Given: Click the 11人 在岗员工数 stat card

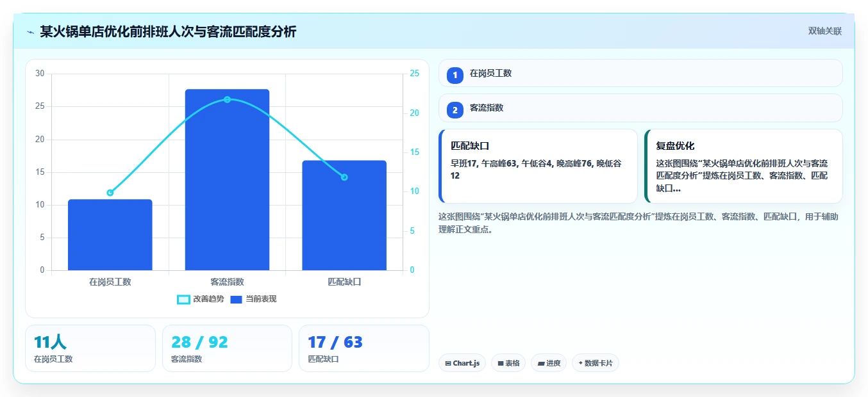Looking at the screenshot, I should 90,348.
